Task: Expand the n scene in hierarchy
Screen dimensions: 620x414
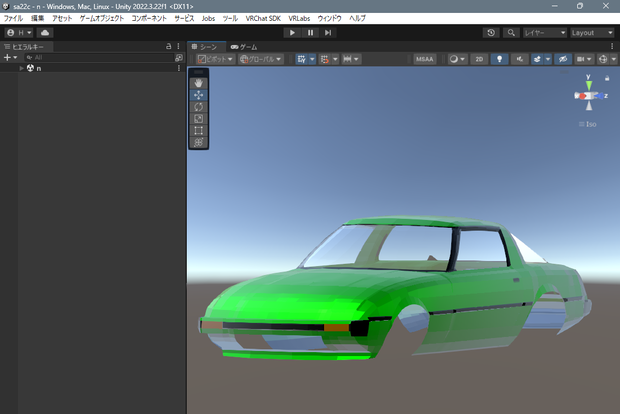Action: click(x=21, y=68)
